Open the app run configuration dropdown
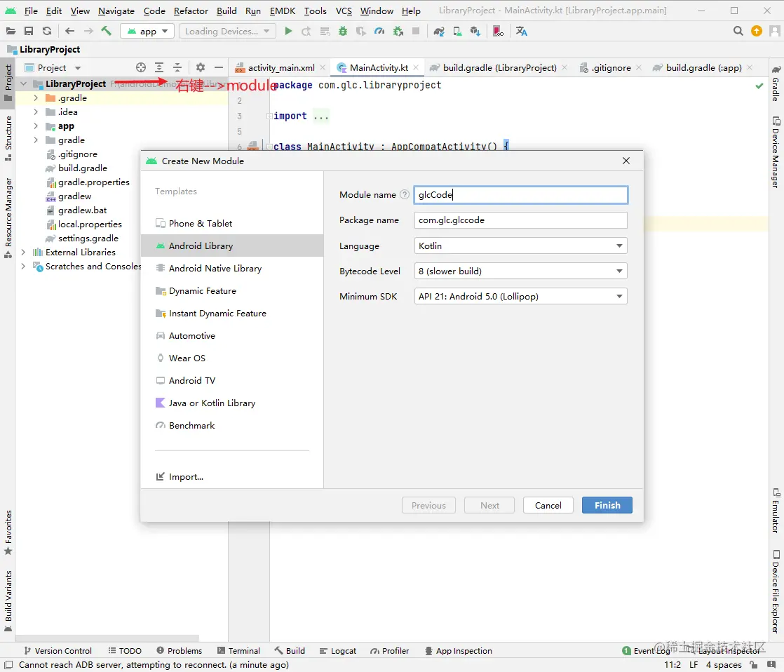The height and width of the screenshot is (672, 784). coord(147,31)
